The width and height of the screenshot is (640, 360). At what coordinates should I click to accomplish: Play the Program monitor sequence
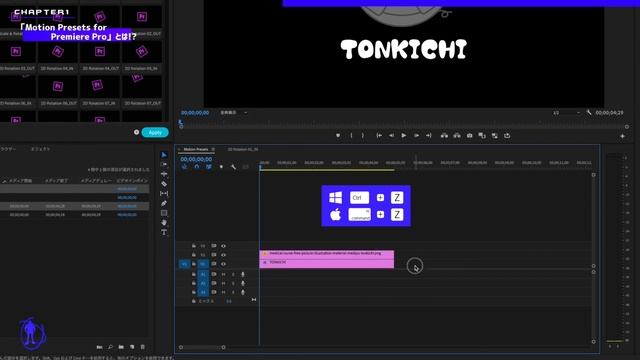[x=404, y=136]
